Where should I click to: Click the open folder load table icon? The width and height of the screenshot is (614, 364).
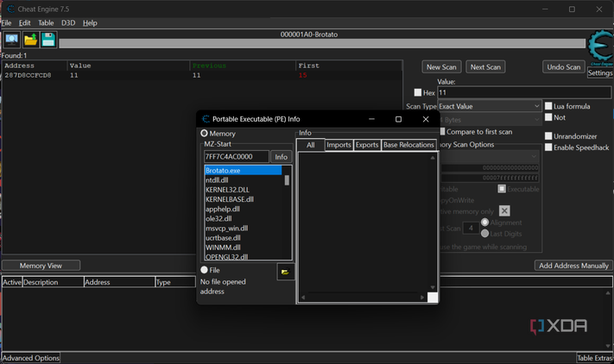click(30, 40)
